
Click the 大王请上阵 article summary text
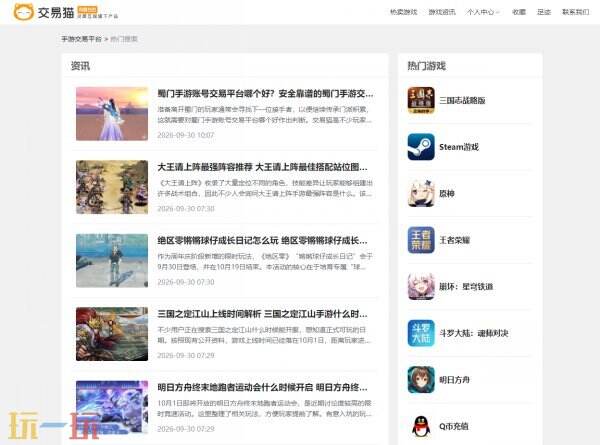265,188
